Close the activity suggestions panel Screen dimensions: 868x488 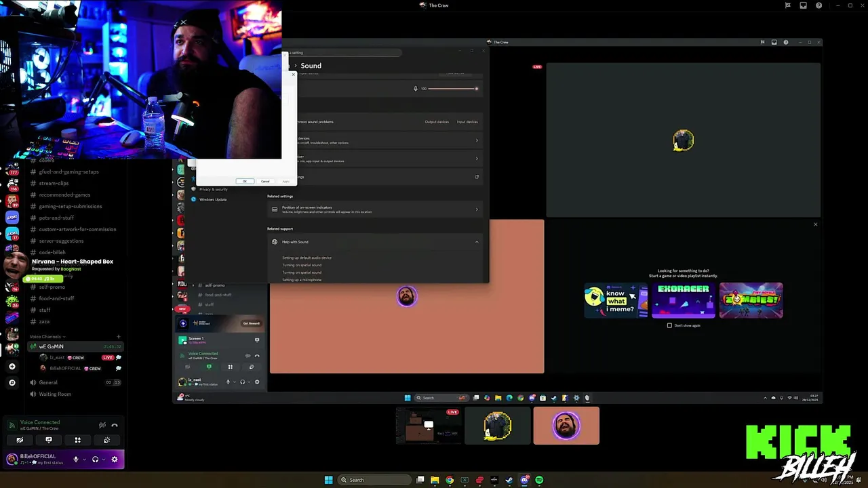coord(815,224)
